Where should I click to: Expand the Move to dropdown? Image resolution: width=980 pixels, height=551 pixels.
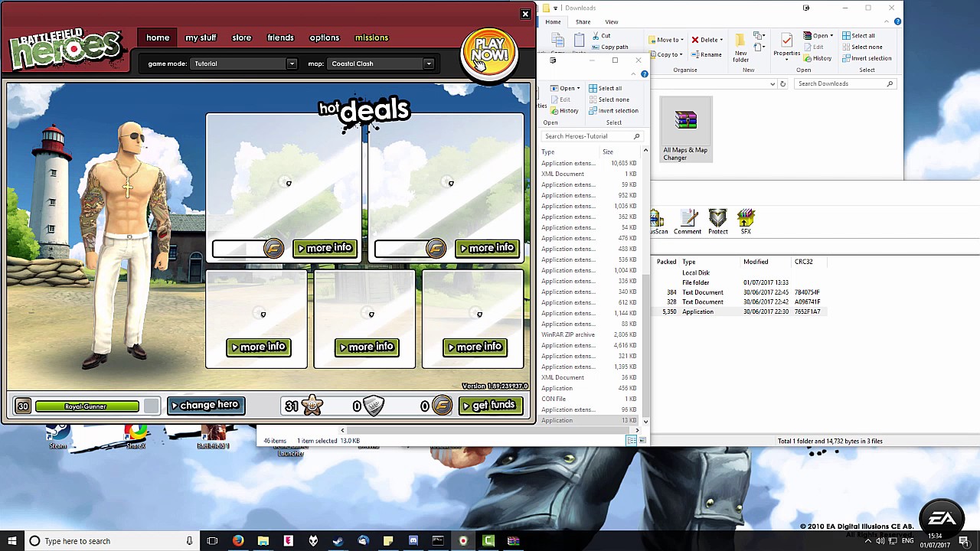tap(668, 39)
